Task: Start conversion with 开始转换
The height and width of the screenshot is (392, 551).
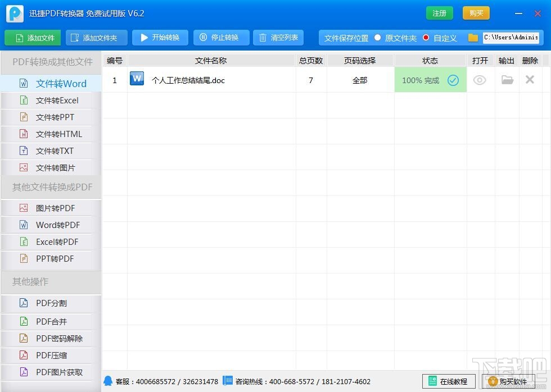Action: tap(160, 38)
